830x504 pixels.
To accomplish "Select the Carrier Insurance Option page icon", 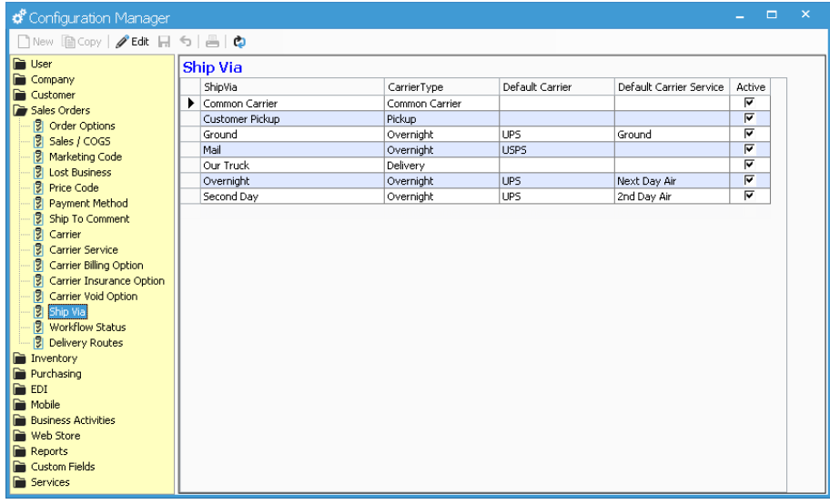I will [x=38, y=280].
